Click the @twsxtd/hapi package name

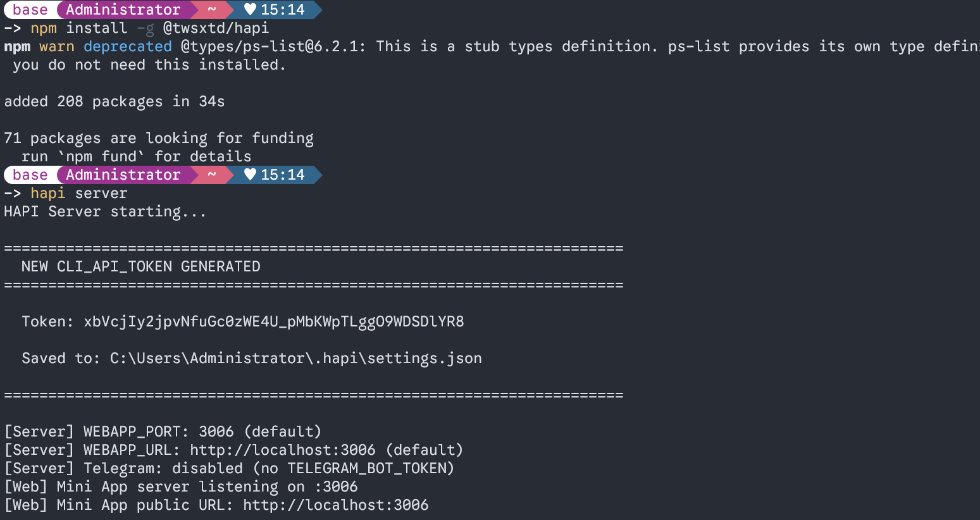[x=216, y=28]
